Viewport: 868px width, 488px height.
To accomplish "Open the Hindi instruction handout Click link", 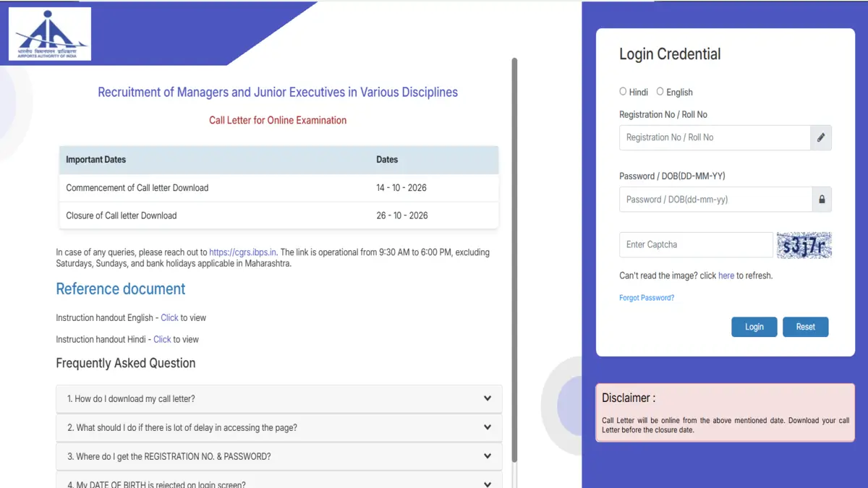I will pos(162,339).
